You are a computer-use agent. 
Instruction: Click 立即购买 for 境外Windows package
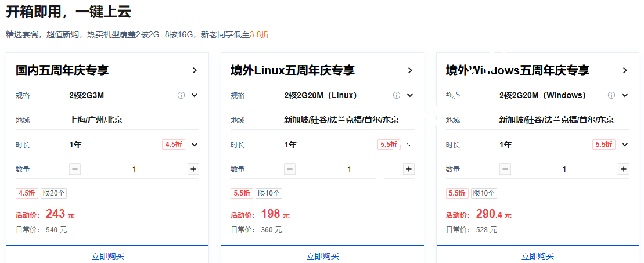tap(538, 255)
